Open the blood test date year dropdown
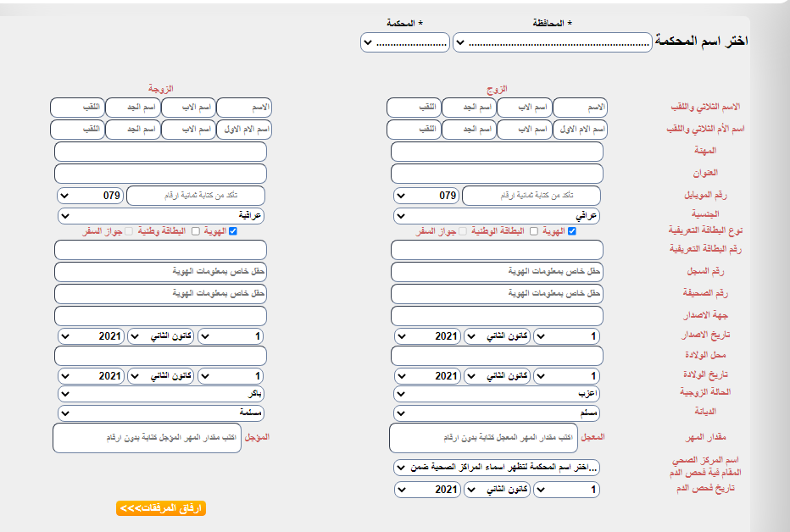This screenshot has width=790, height=532. tap(427, 490)
